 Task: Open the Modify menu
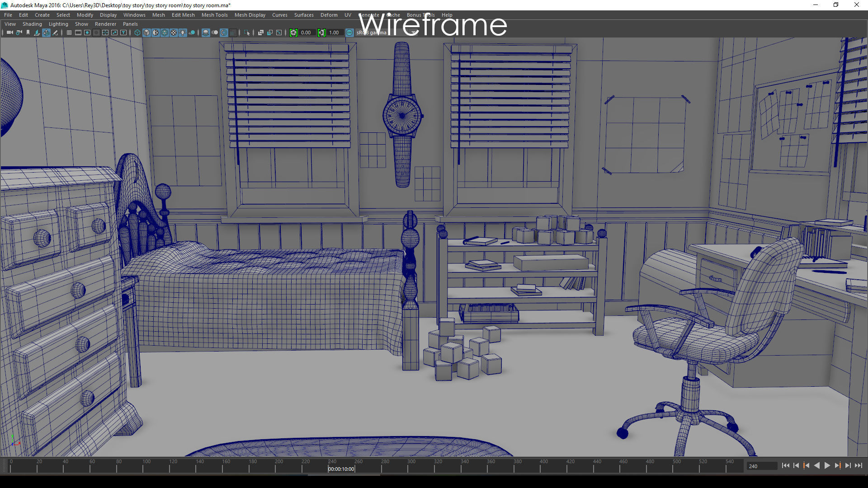tap(85, 15)
